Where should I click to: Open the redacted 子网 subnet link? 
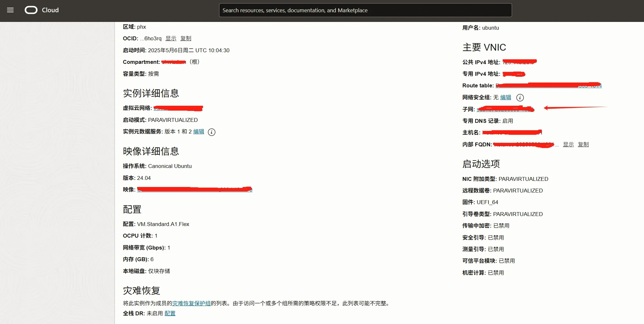pos(505,109)
